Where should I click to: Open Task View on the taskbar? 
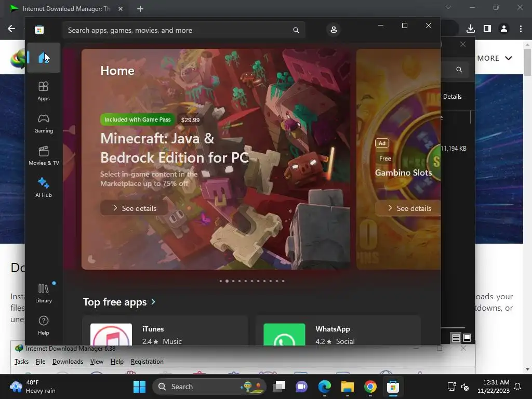279,387
